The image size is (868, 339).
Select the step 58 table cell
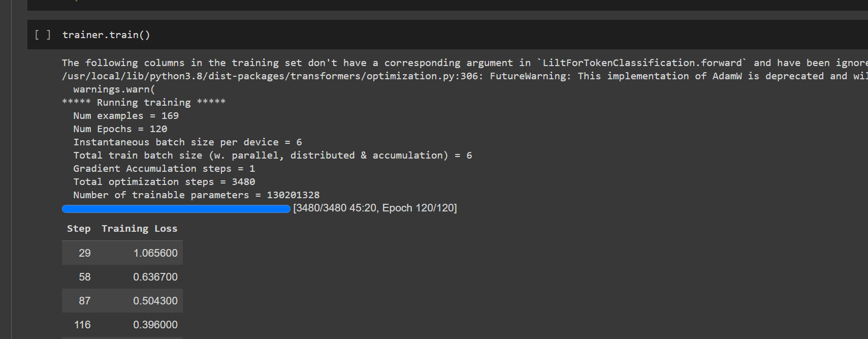[x=84, y=277]
